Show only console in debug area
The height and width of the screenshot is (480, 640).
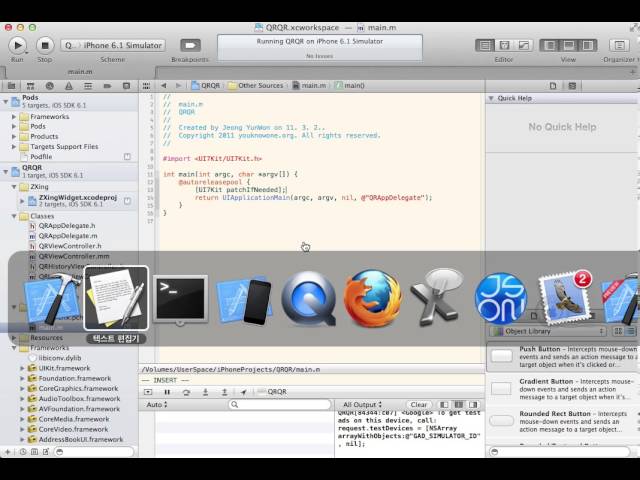(x=473, y=405)
